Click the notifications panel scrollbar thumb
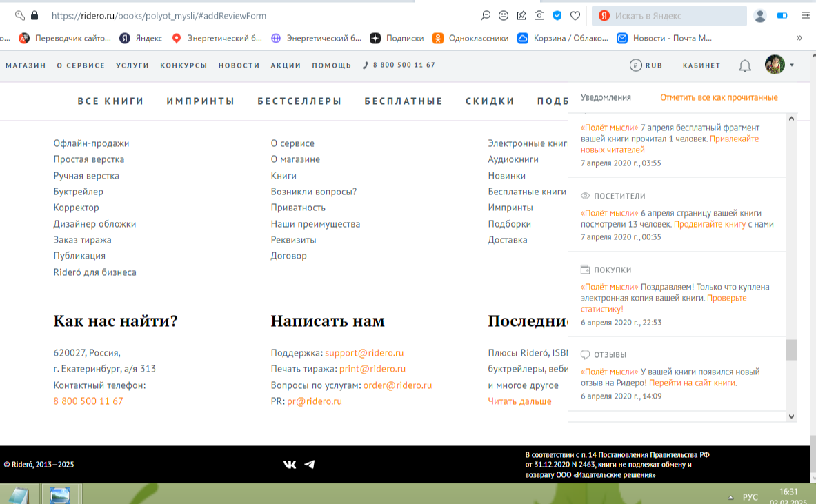Screen dimensions: 816x504 (792, 350)
